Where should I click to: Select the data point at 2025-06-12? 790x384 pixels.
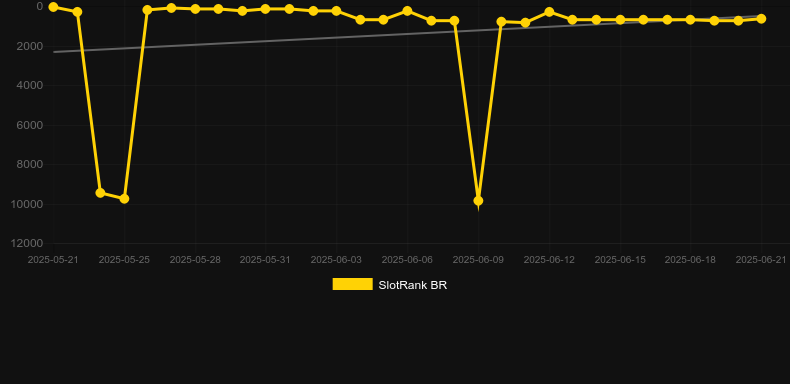[x=549, y=12]
